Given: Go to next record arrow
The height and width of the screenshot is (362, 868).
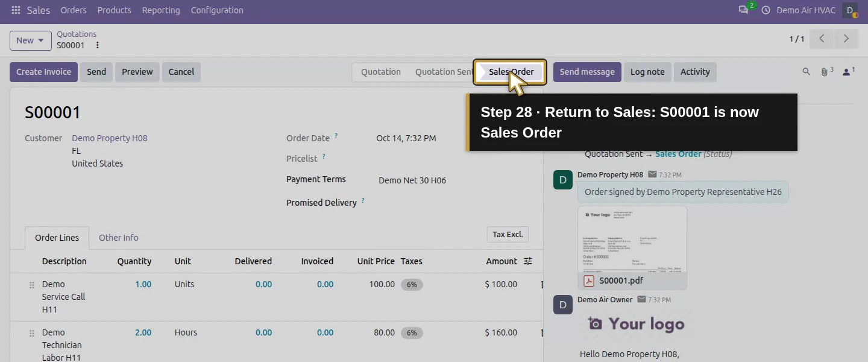Looking at the screenshot, I should (846, 39).
